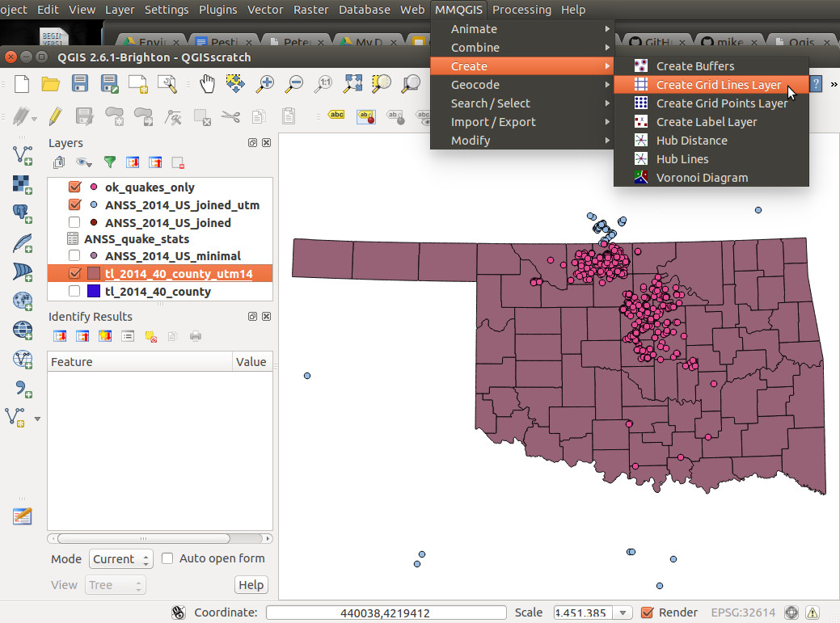840x623 pixels.
Task: Zoom to native 1:1 resolution
Action: (323, 84)
